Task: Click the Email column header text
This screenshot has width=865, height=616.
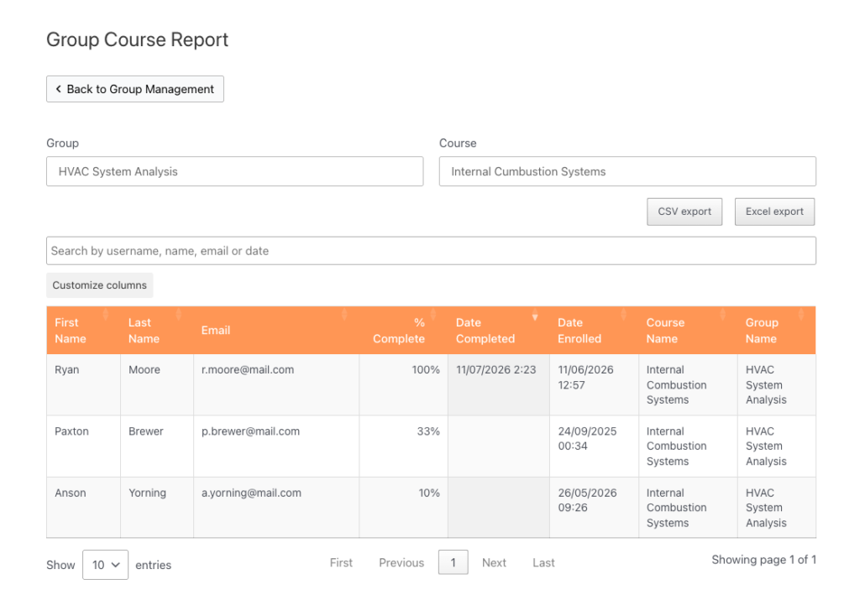Action: click(x=216, y=331)
